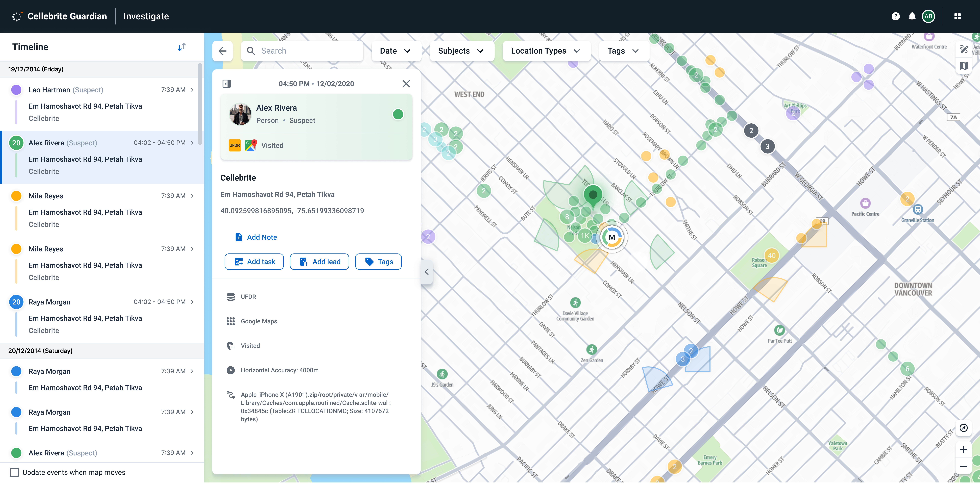980x484 pixels.
Task: Click the Waterfront Centre map marker
Action: [x=929, y=36]
